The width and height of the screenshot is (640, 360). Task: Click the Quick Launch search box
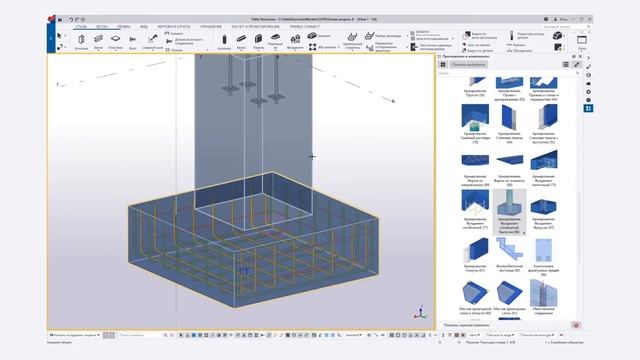click(567, 27)
